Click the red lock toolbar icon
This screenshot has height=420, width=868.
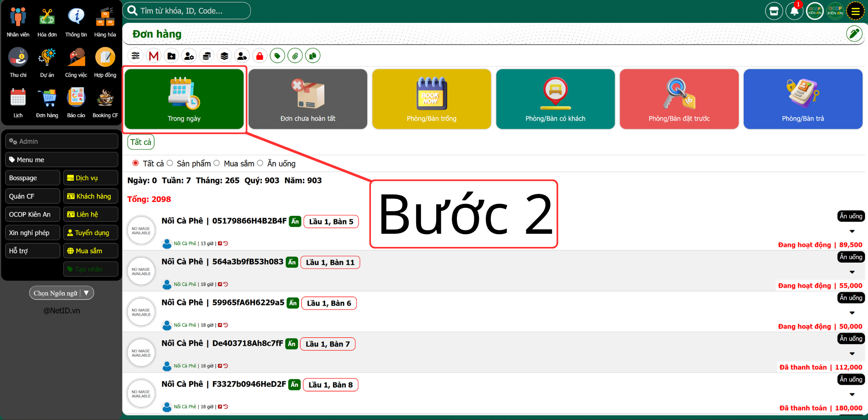[x=260, y=56]
